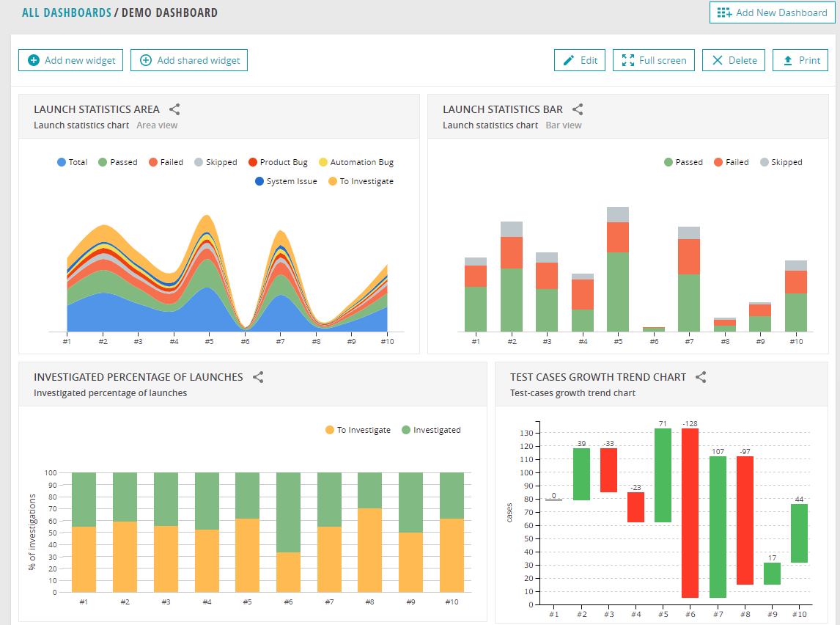Toggle Failed series in area chart legend
Screen dimensions: 840x625
tap(166, 162)
